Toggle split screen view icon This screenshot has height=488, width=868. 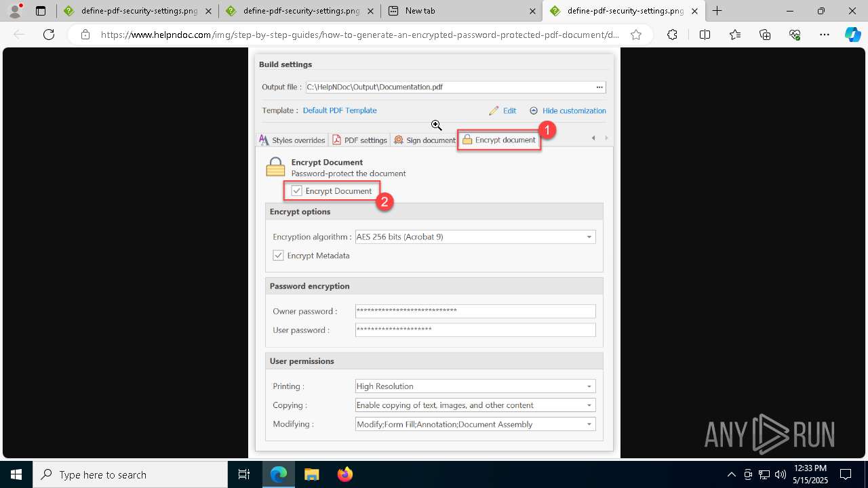click(x=705, y=35)
